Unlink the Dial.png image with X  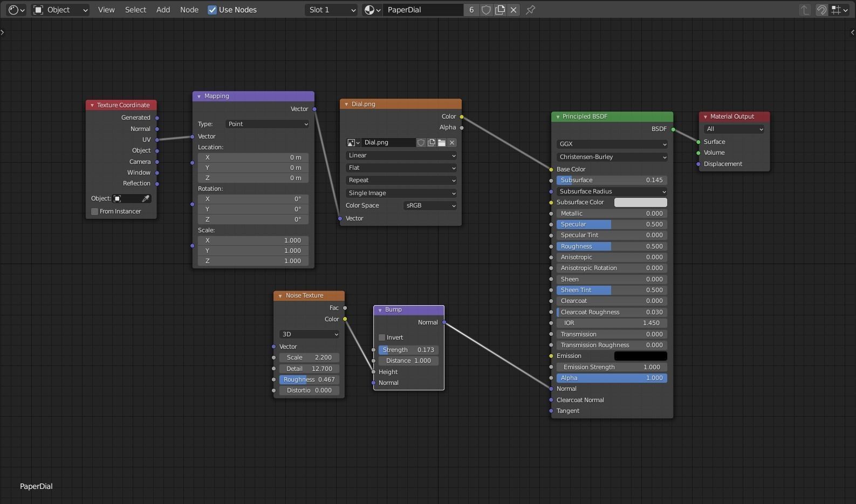452,143
